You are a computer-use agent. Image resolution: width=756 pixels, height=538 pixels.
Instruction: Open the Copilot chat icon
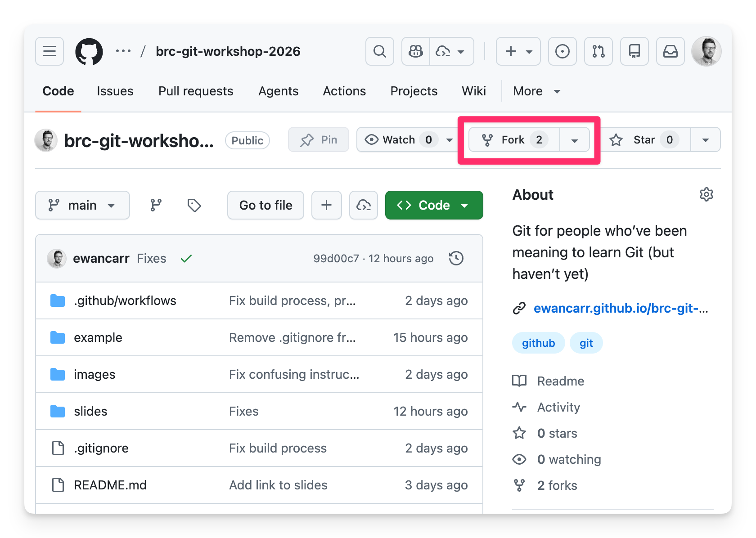tap(416, 51)
